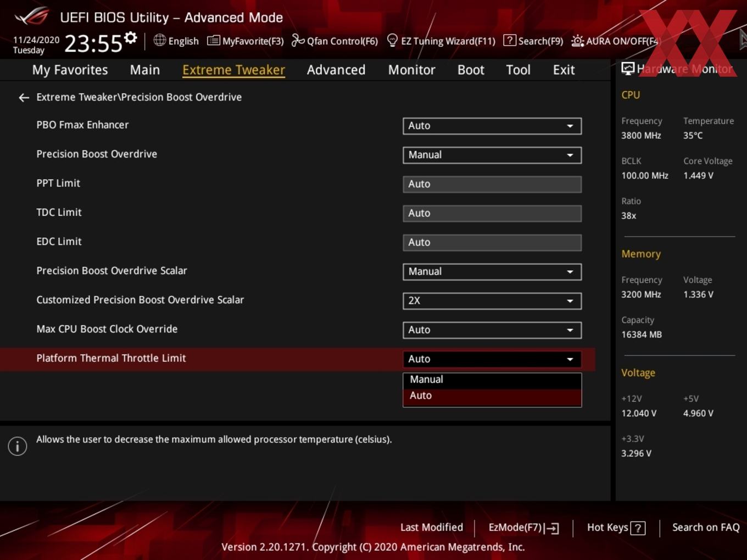Click the PPT Limit input field

pyautogui.click(x=492, y=184)
